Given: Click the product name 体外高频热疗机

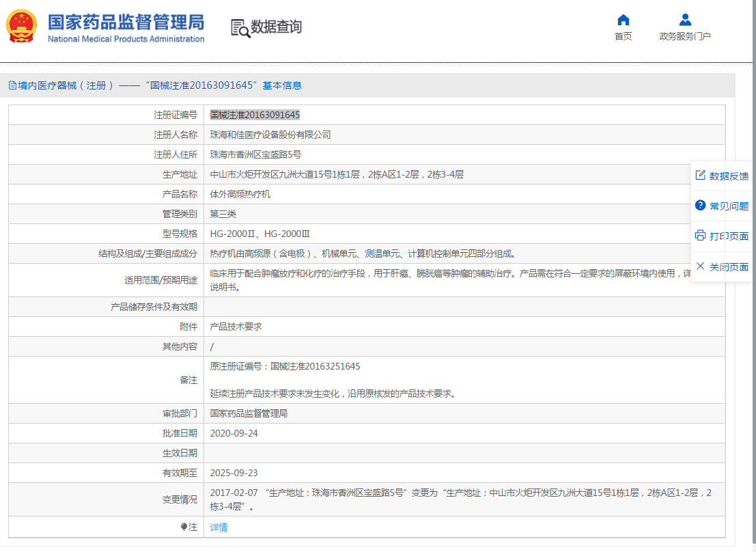Looking at the screenshot, I should pos(240,194).
